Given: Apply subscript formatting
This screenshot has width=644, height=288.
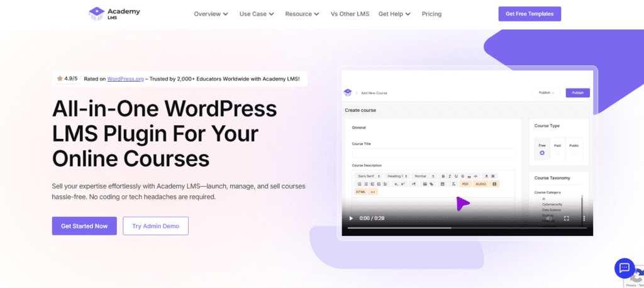Looking at the screenshot, I should coord(396,184).
